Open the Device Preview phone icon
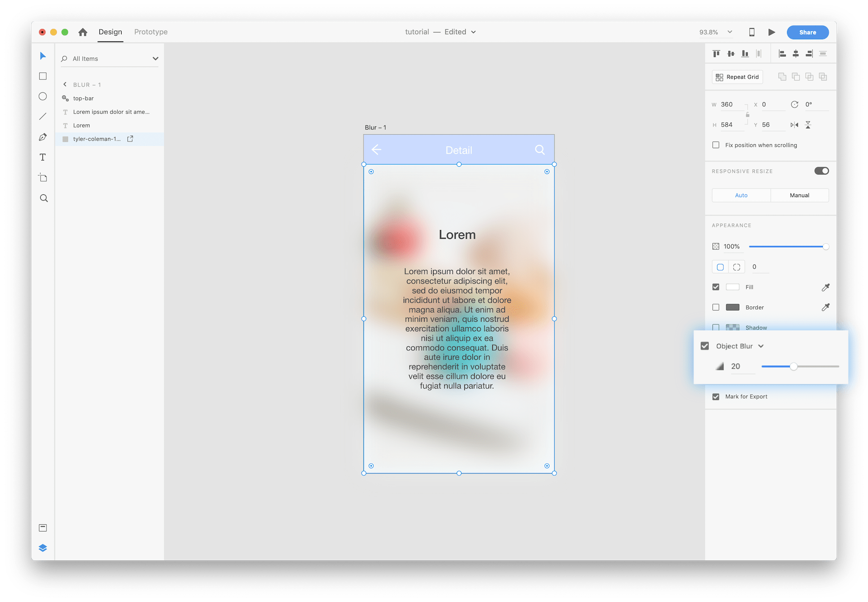 [x=752, y=32]
